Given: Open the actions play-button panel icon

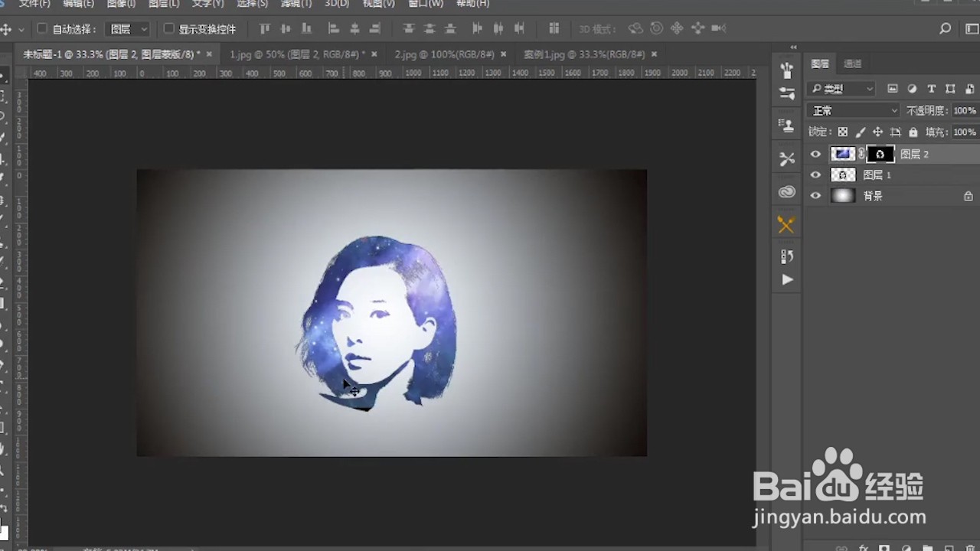Looking at the screenshot, I should click(786, 280).
